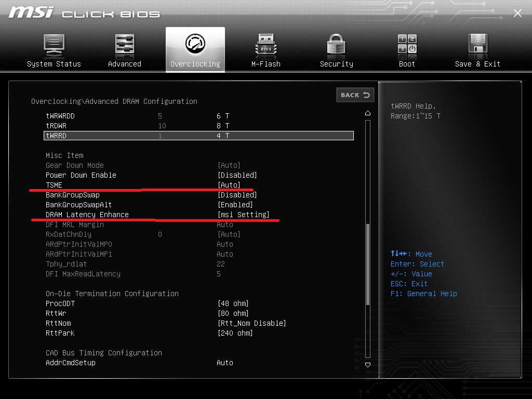Disable BankGroupSwapAlt option
Image resolution: width=532 pixels, height=399 pixels.
click(x=235, y=205)
